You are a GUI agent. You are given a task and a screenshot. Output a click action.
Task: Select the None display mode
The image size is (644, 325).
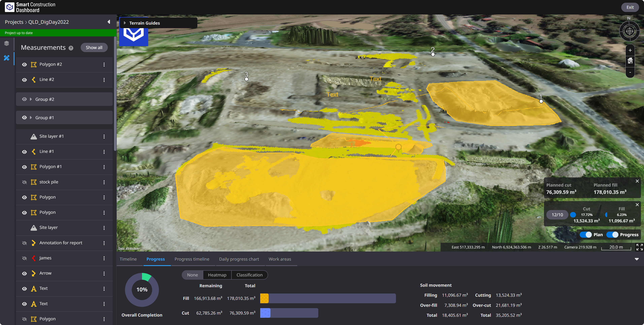(x=192, y=275)
